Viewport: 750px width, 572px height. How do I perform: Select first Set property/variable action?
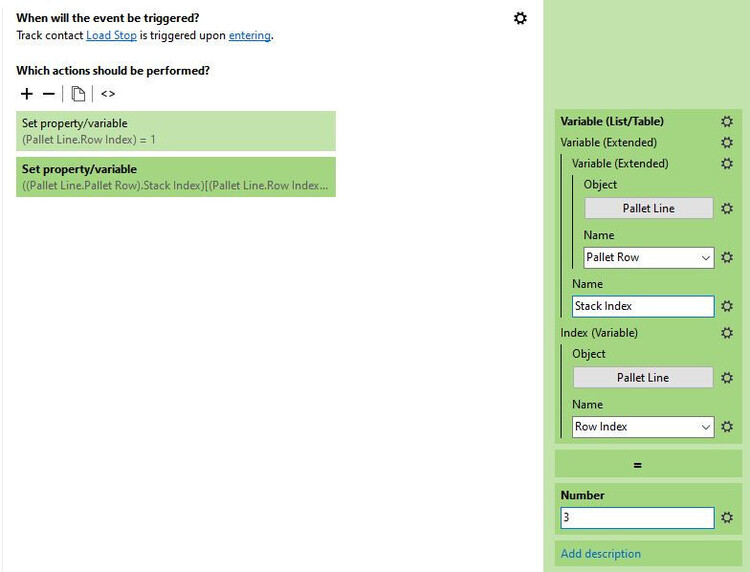pos(176,131)
